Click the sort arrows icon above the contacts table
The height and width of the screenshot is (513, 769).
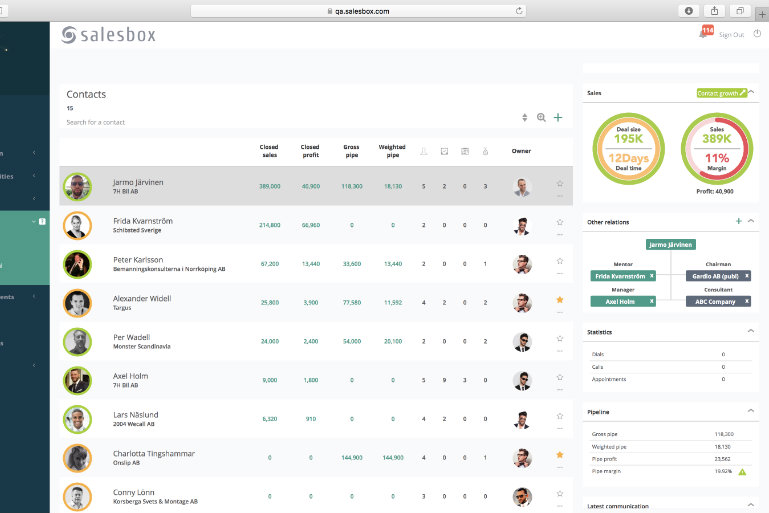(x=524, y=117)
